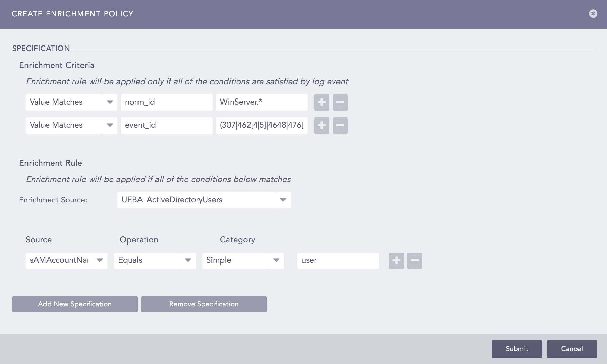Edit the WinServer.* value field
Screen dimensions: 607x364
(261, 103)
